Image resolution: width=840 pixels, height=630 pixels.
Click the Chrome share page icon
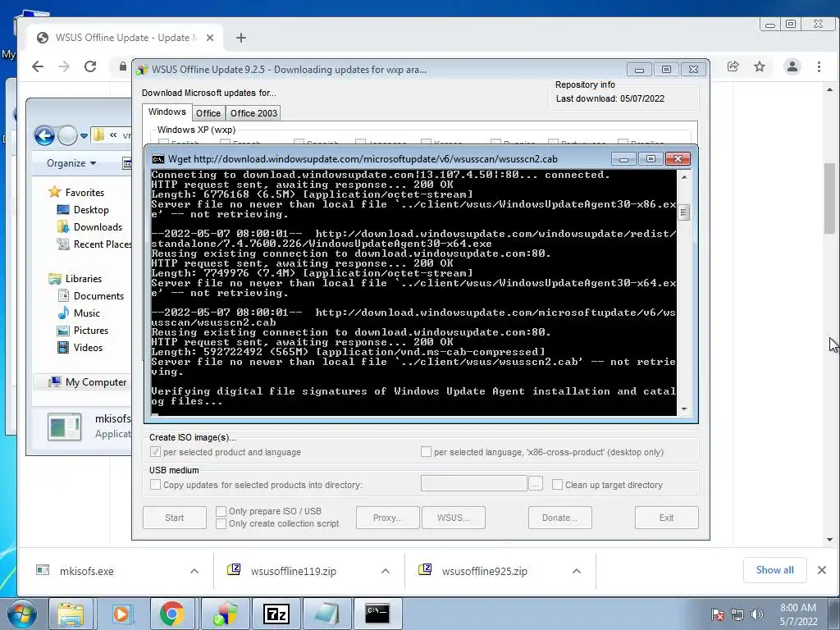[x=733, y=66]
